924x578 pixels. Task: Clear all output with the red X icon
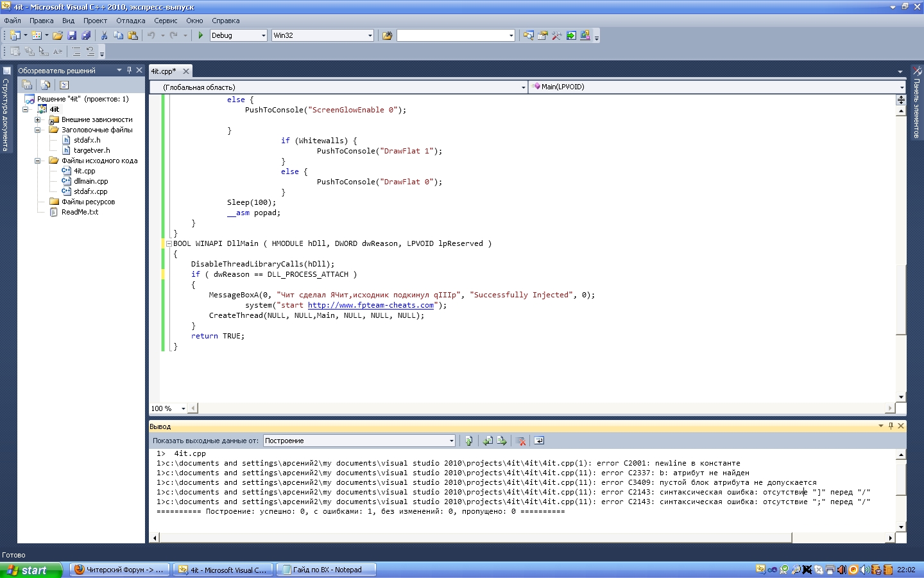521,441
